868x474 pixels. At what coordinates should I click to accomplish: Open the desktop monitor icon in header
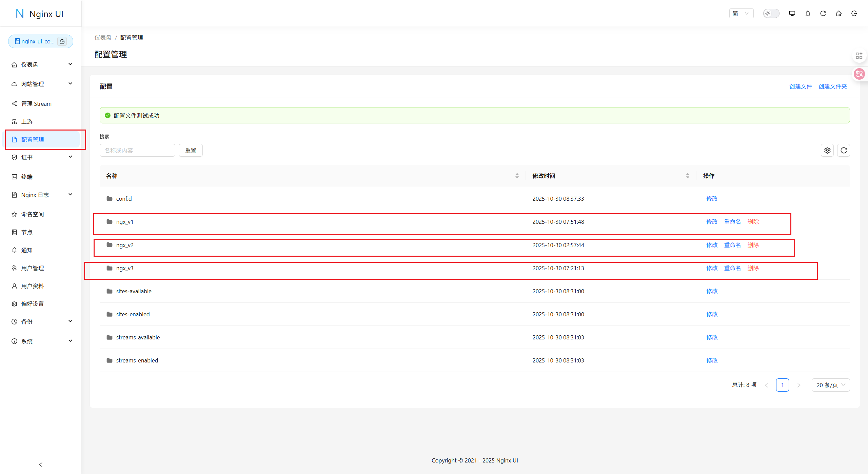click(792, 14)
